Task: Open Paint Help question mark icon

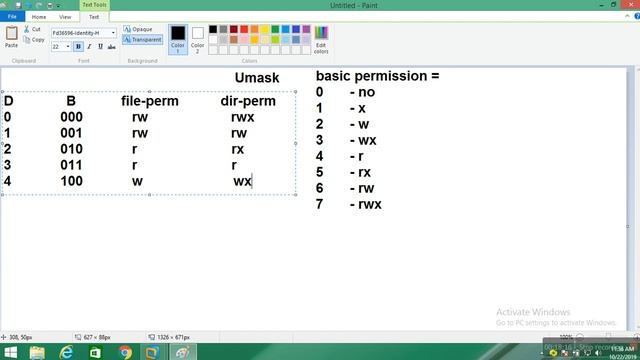Action: [x=637, y=16]
